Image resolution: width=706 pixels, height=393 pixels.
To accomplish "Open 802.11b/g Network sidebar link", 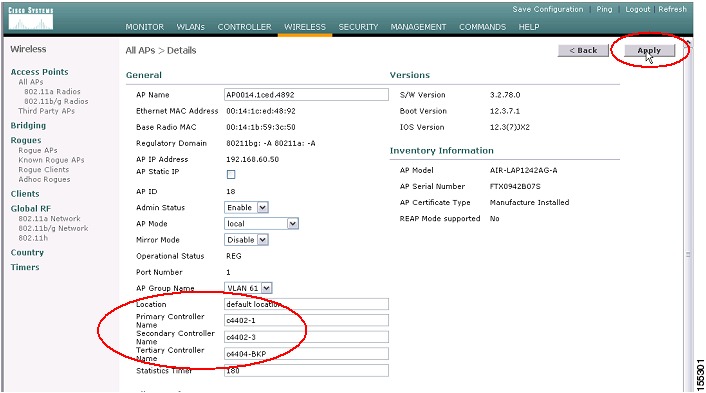I will pyautogui.click(x=53, y=228).
